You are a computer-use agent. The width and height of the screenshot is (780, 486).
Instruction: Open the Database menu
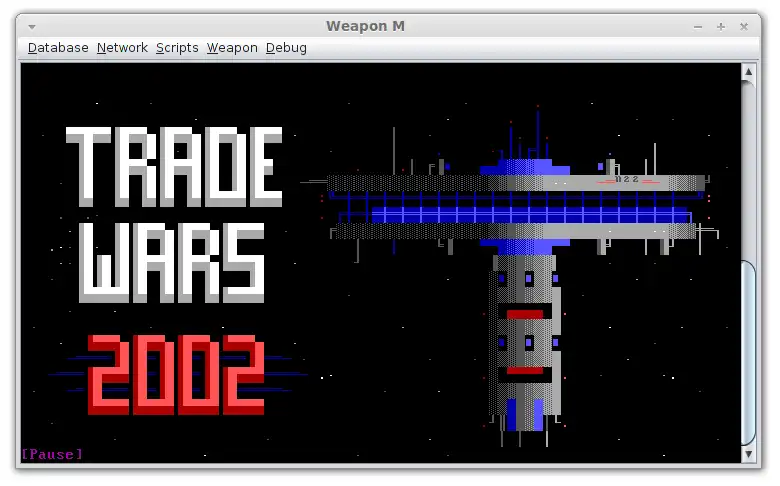click(x=58, y=48)
